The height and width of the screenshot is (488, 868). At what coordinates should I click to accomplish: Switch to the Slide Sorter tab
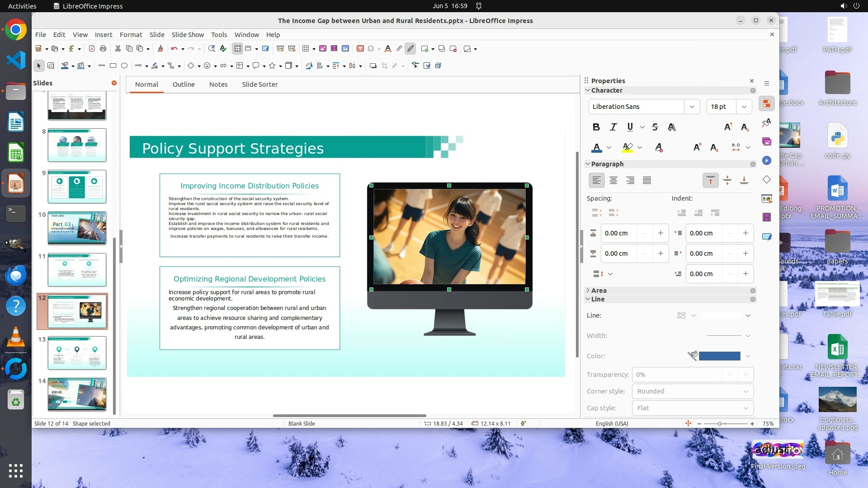[x=259, y=84]
